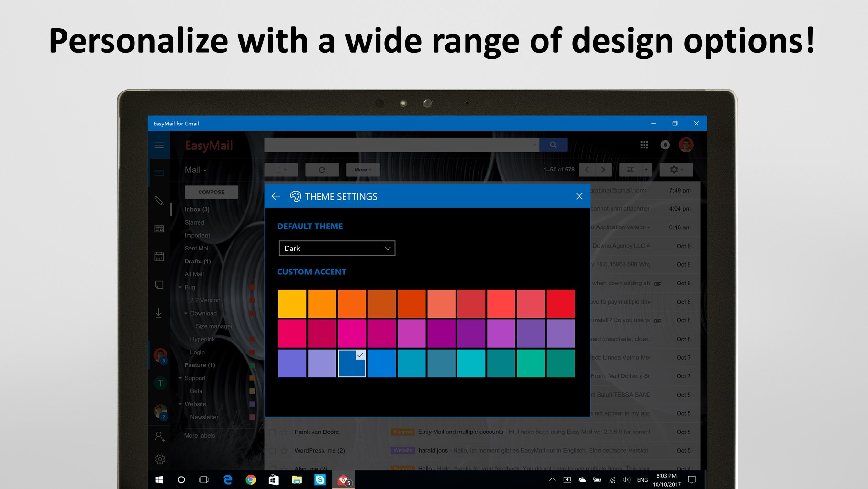Open the Mail icon in the sidebar

coord(159,172)
